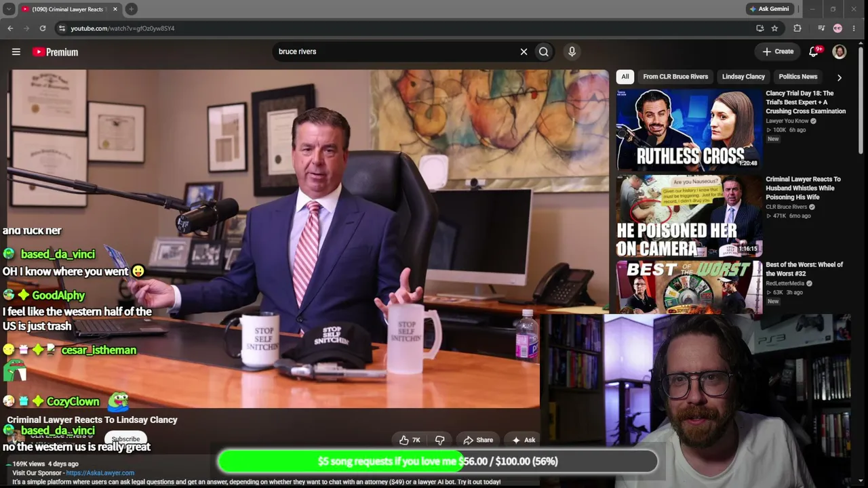Visit the RedLetterMedia channel name
The width and height of the screenshot is (868, 488).
tap(785, 283)
